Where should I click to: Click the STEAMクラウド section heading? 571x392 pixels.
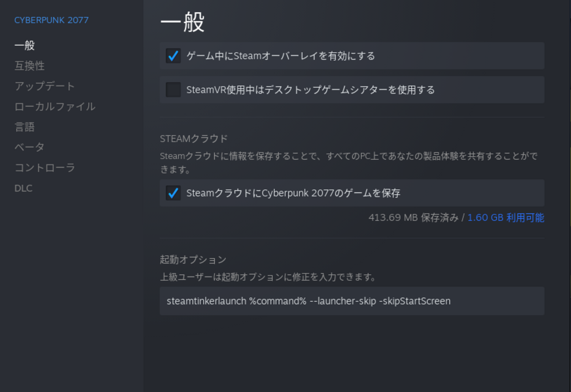click(194, 139)
